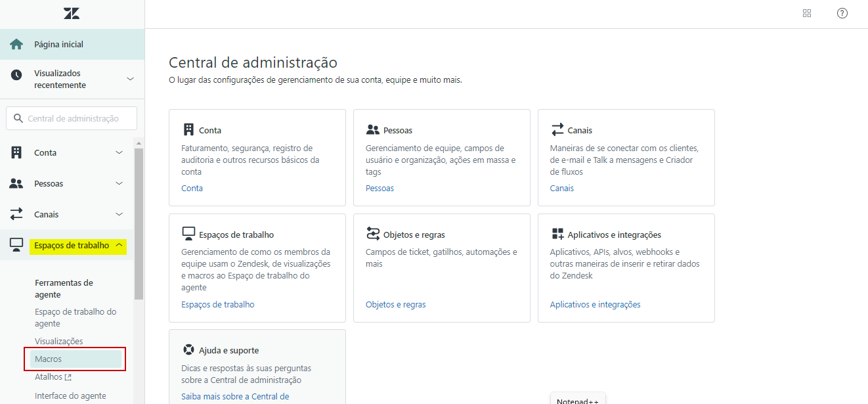Expand the Visualizados recentemente chevron
This screenshot has height=404, width=868.
tap(130, 79)
